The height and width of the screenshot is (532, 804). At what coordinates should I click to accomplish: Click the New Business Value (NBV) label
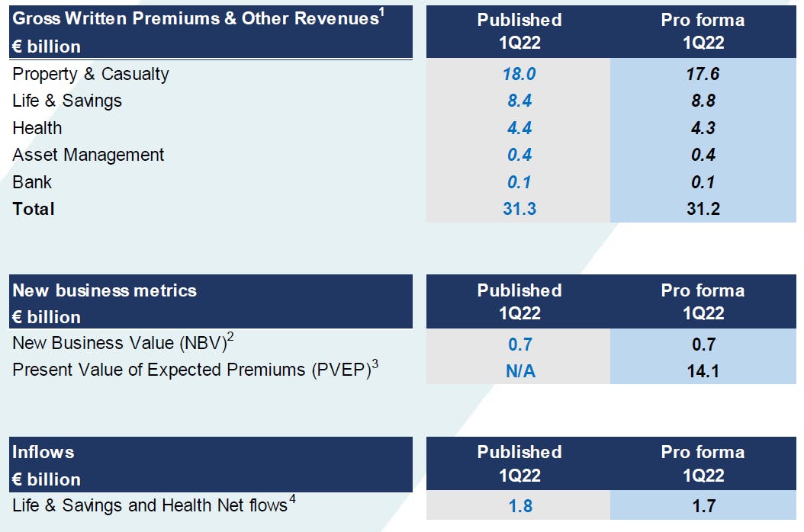(x=123, y=342)
